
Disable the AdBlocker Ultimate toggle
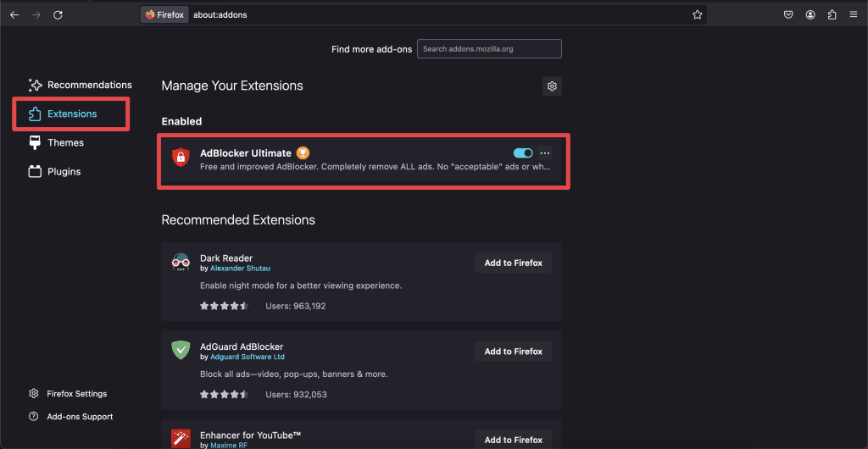click(x=523, y=153)
